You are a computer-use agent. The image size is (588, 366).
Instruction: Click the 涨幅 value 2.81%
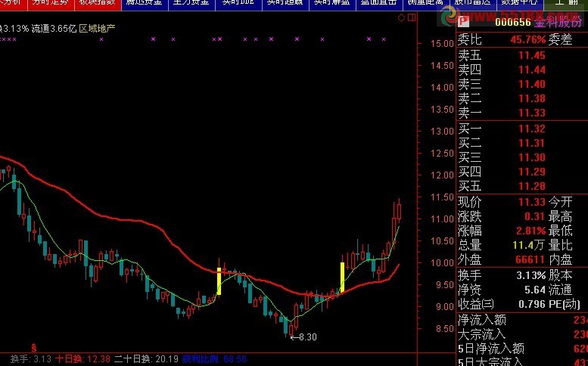[531, 231]
